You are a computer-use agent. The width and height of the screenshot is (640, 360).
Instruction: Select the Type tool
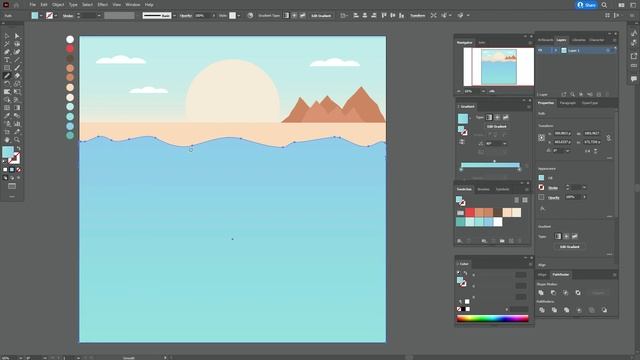[x=7, y=60]
